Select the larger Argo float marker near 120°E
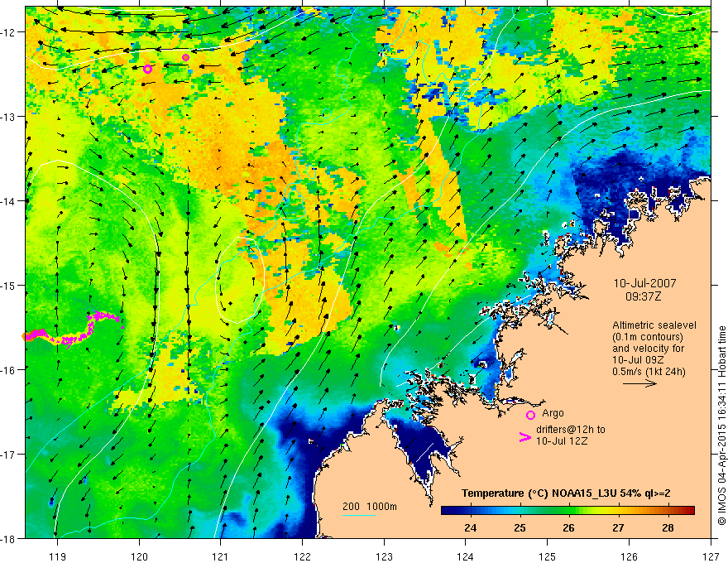The width and height of the screenshot is (728, 563). pyautogui.click(x=147, y=70)
